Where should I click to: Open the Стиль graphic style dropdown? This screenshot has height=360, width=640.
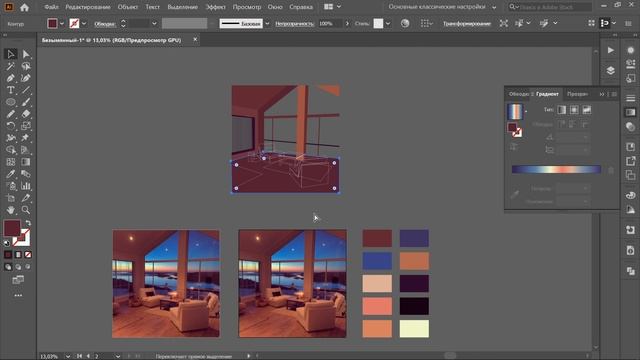tap(388, 24)
